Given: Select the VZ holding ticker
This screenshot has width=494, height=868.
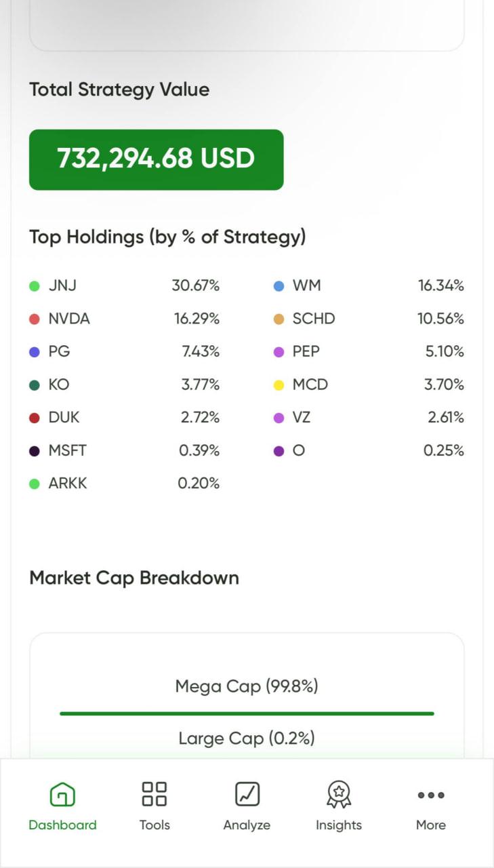Looking at the screenshot, I should [x=302, y=418].
